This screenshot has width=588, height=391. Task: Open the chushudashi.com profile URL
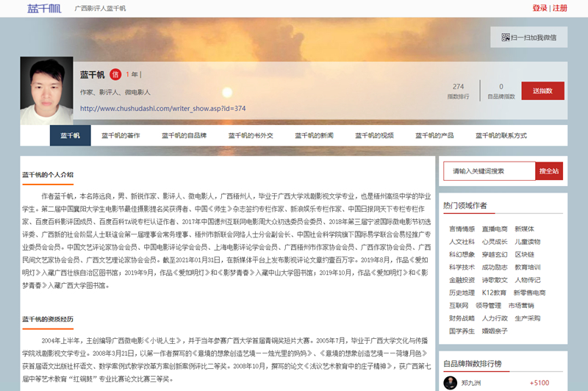click(162, 108)
